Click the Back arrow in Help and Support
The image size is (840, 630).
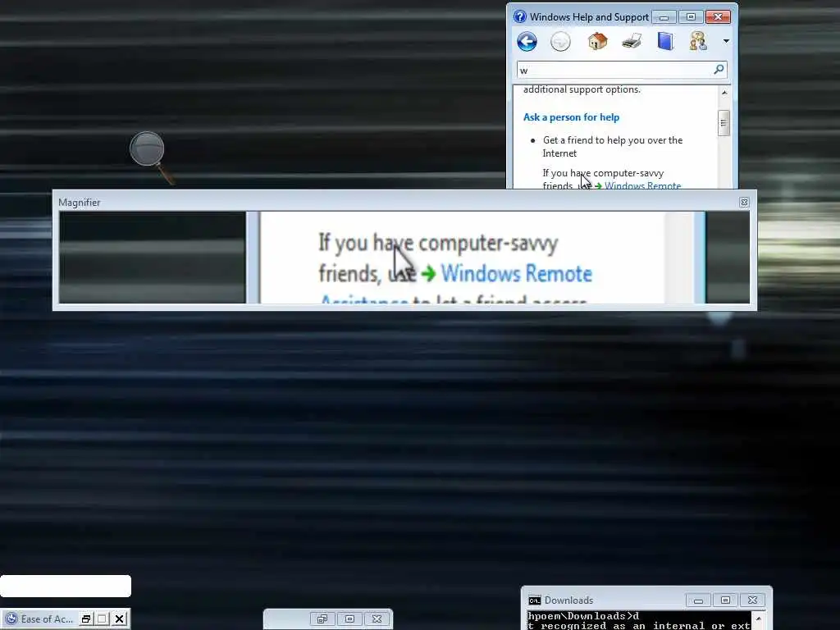coord(527,41)
